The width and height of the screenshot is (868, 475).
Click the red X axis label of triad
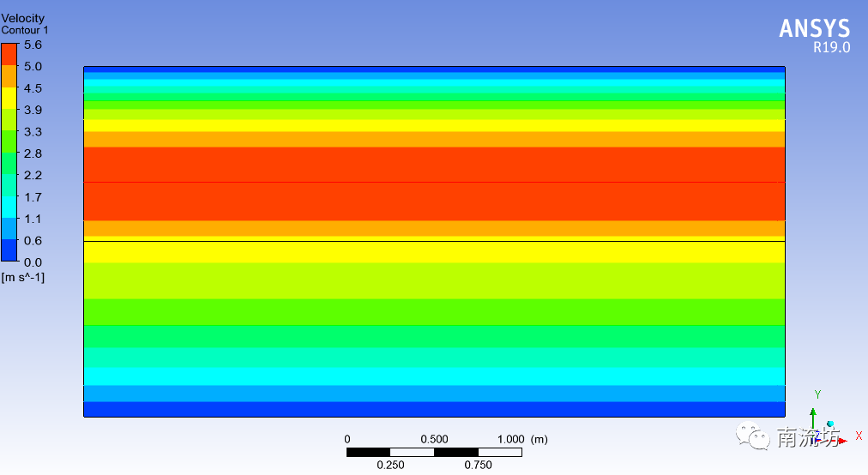click(859, 436)
